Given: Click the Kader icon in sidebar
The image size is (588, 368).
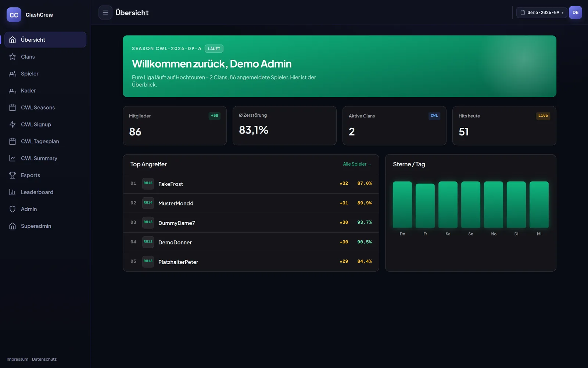Looking at the screenshot, I should click(x=12, y=91).
